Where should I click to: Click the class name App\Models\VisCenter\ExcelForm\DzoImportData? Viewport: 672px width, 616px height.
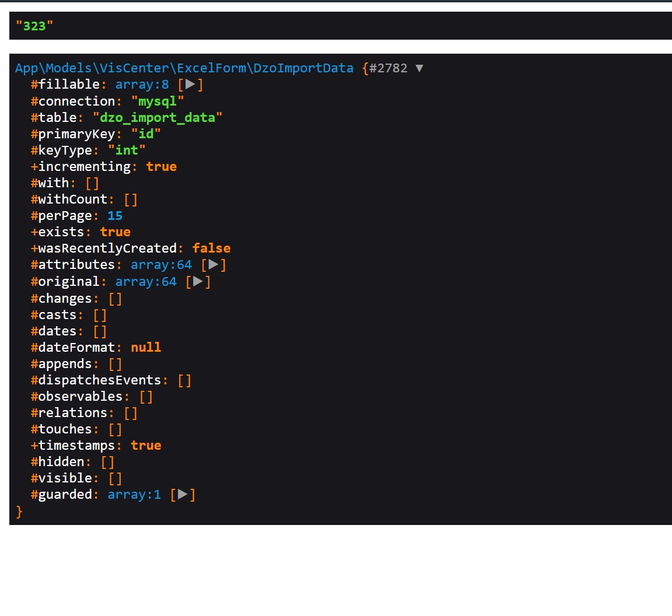184,68
